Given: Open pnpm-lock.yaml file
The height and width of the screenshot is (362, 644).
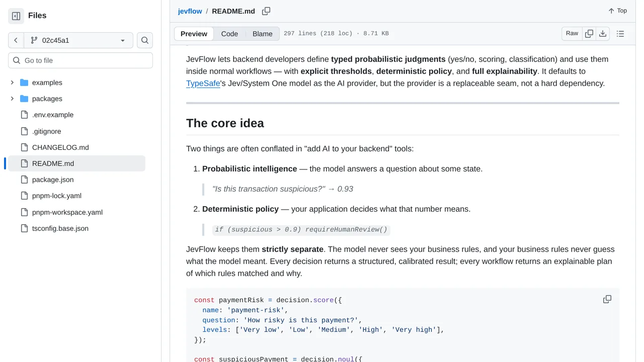Looking at the screenshot, I should pyautogui.click(x=57, y=196).
